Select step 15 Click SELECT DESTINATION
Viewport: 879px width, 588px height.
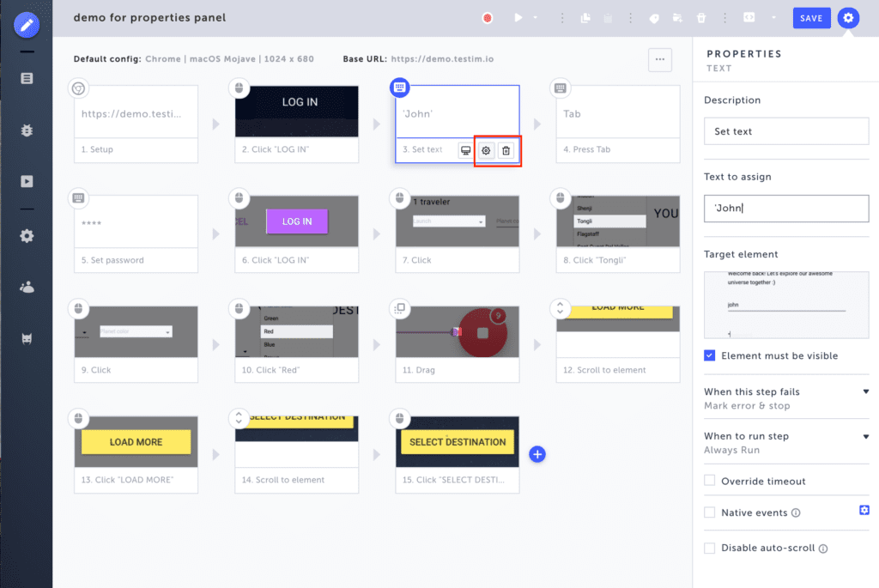458,455
